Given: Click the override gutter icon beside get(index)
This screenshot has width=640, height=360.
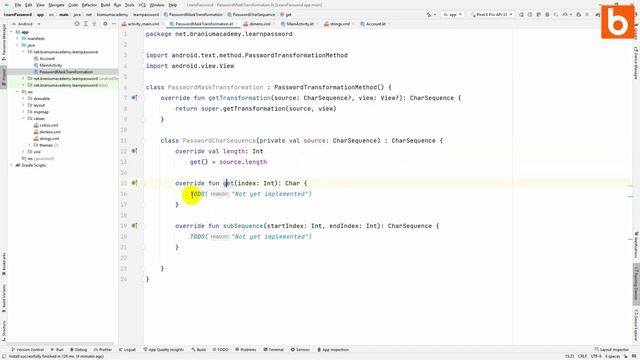Looking at the screenshot, I should (x=134, y=183).
